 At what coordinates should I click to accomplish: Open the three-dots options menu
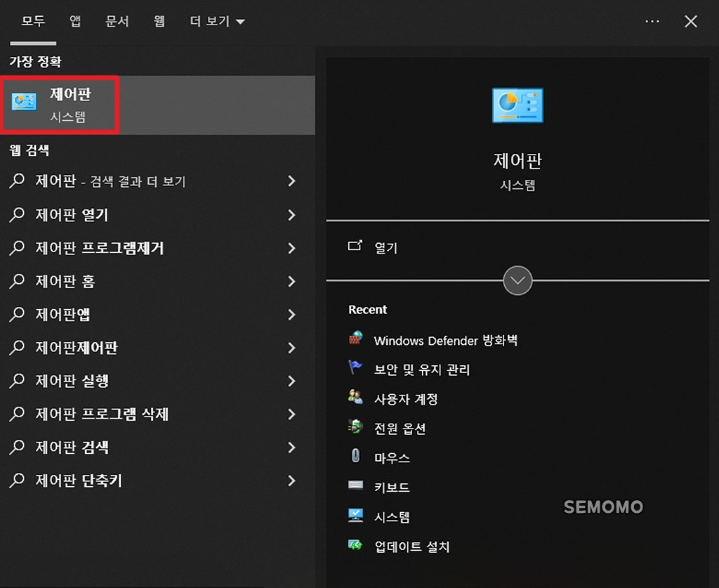[x=652, y=21]
